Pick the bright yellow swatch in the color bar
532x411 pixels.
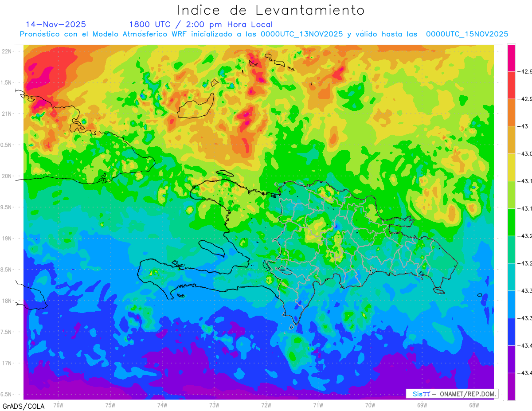[511, 168]
